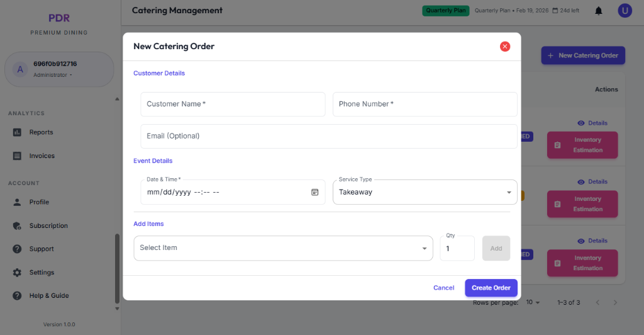The height and width of the screenshot is (335, 644).
Task: Open Help & Guide in sidebar
Action: pos(48,296)
